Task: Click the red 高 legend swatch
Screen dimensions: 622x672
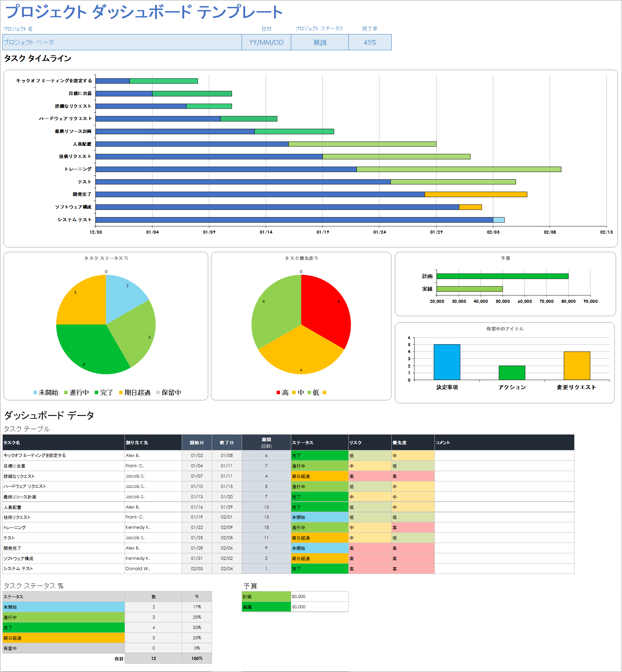Action: pos(278,393)
